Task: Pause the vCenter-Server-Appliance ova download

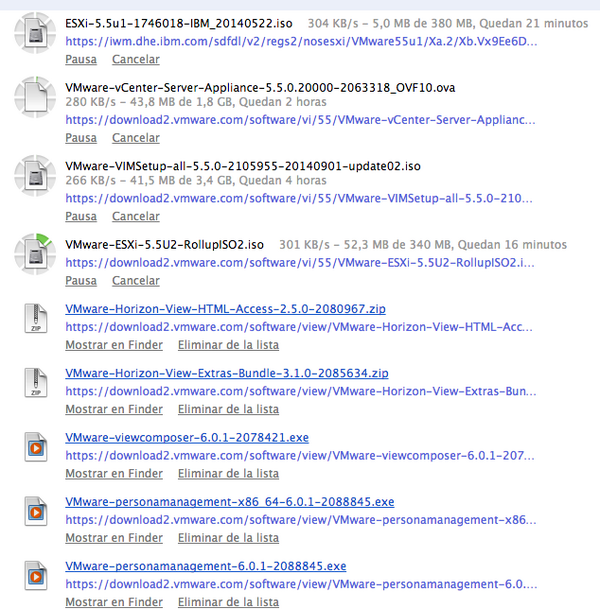Action: [x=81, y=138]
